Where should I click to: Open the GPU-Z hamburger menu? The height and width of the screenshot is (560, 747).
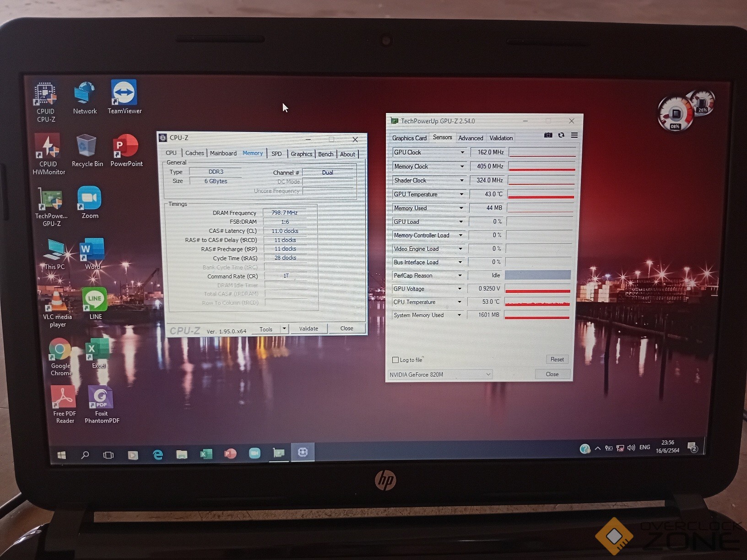click(x=574, y=135)
